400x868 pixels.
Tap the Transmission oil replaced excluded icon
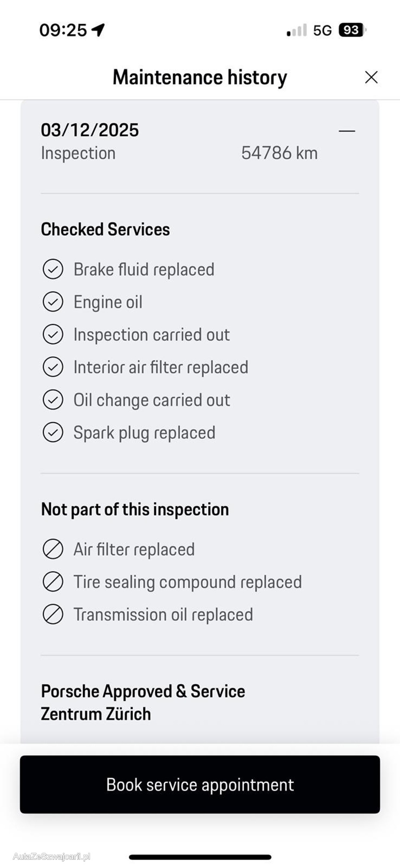point(53,615)
